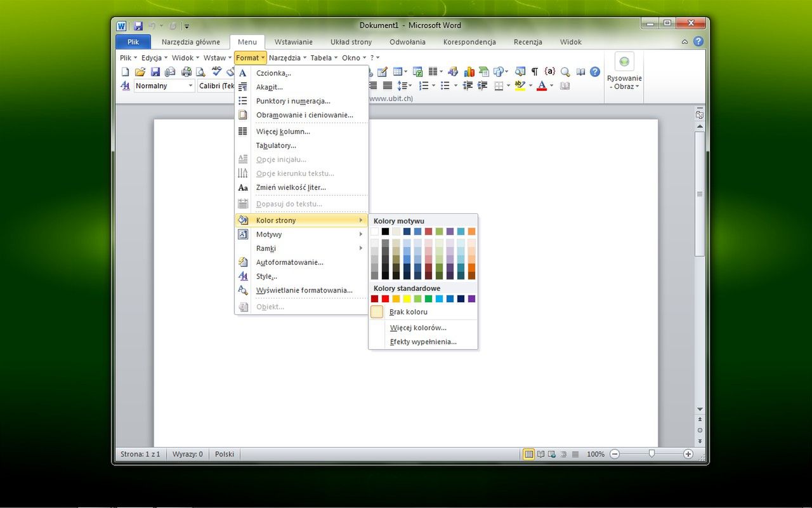Viewport: 812px width, 508px height.
Task: Open the Normalny style dropdown
Action: click(190, 86)
